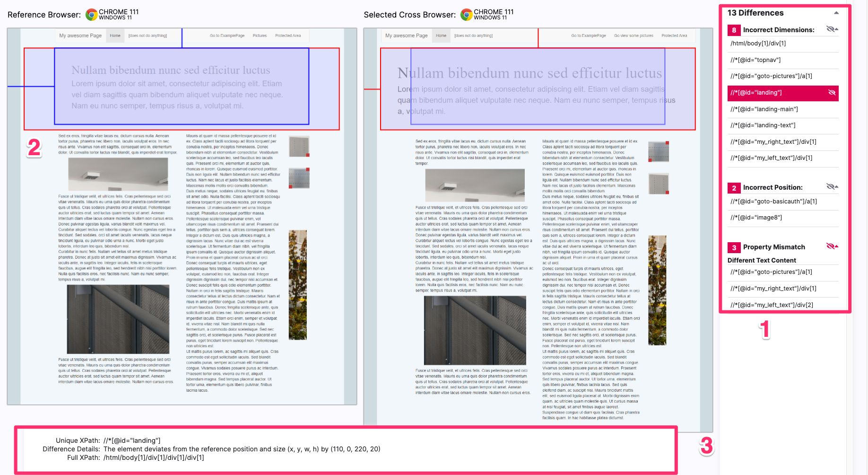Click the 13 Differences heading
Screen dimensions: 868x475
[755, 13]
